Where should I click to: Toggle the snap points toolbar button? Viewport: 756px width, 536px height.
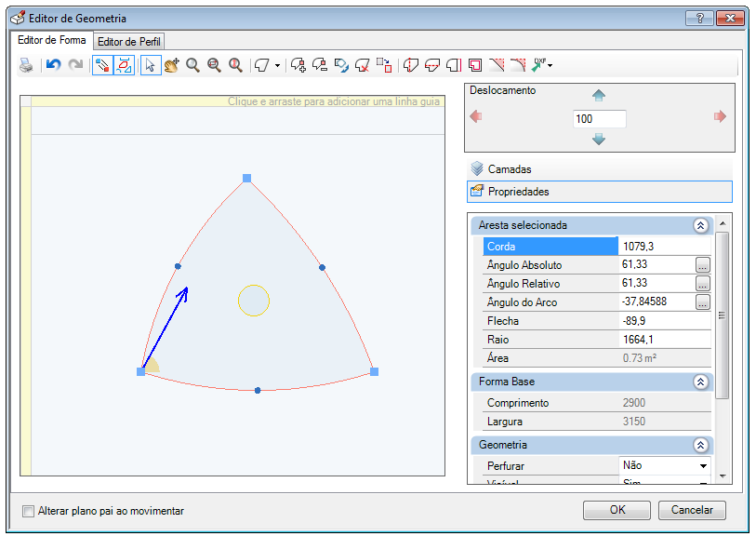tap(102, 65)
